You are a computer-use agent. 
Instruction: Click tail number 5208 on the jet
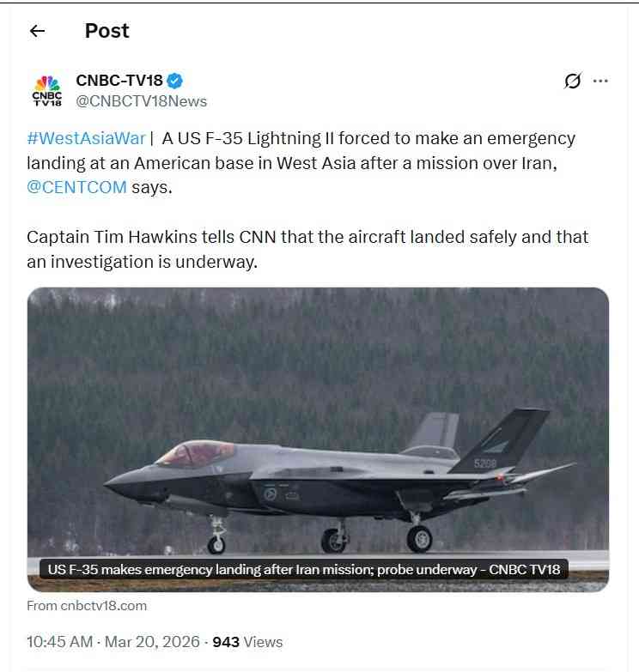[485, 463]
